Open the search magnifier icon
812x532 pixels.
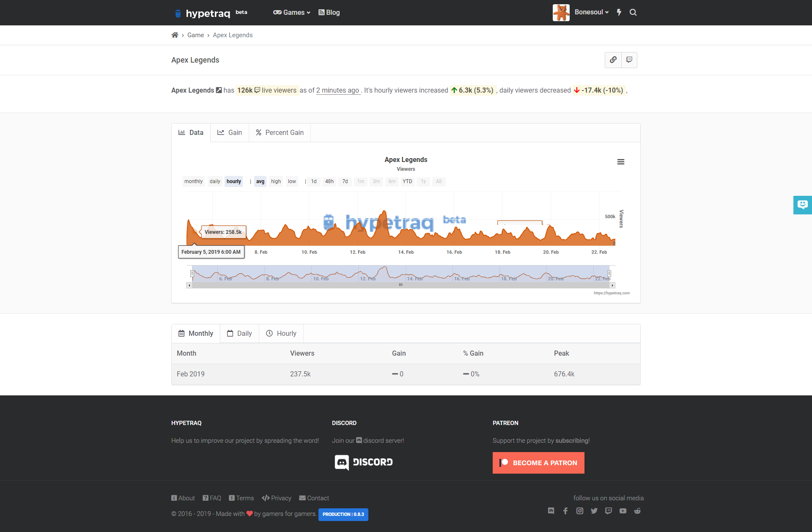(x=633, y=12)
